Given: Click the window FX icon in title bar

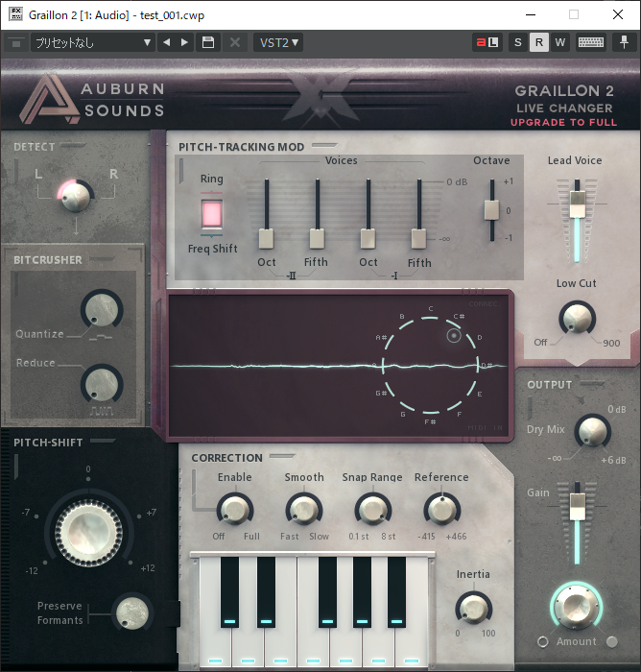Looking at the screenshot, I should (x=16, y=13).
